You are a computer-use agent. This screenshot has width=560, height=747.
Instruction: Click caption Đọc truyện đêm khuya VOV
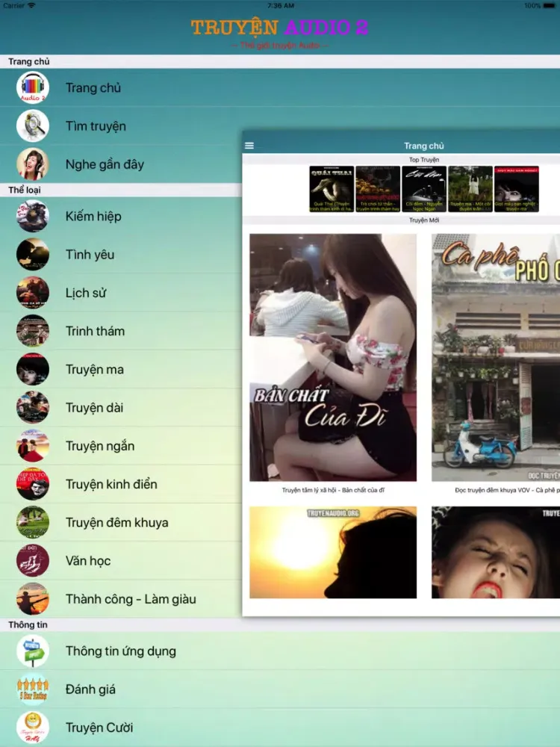point(507,490)
